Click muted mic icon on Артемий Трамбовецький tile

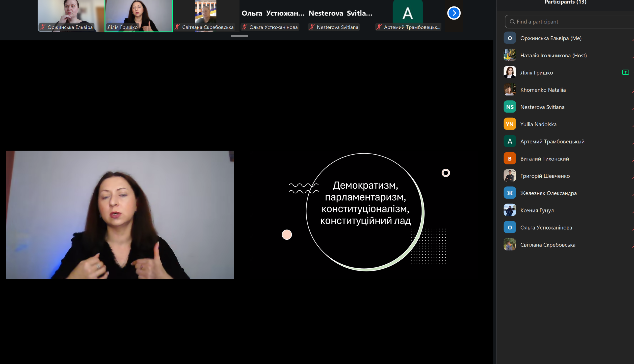379,27
